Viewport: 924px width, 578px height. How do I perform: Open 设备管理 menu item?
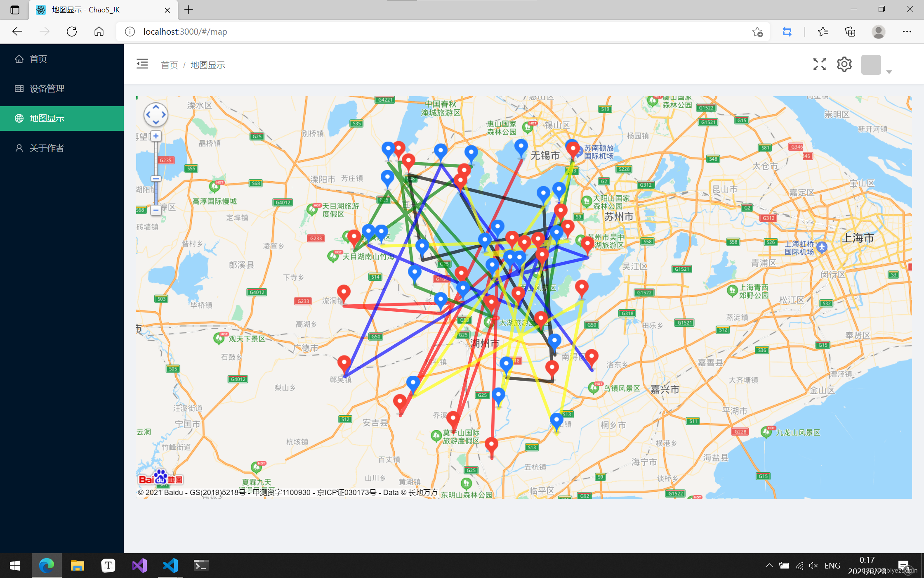(47, 89)
